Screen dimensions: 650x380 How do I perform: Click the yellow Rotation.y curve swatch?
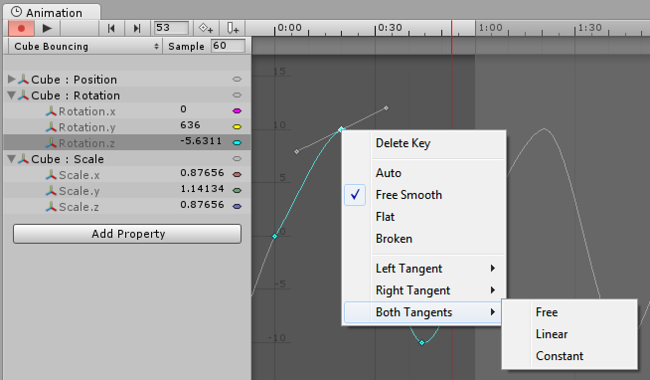coord(237,127)
